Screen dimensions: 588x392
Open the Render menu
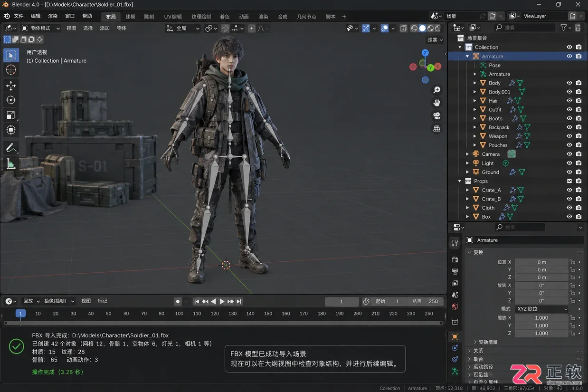[53, 16]
